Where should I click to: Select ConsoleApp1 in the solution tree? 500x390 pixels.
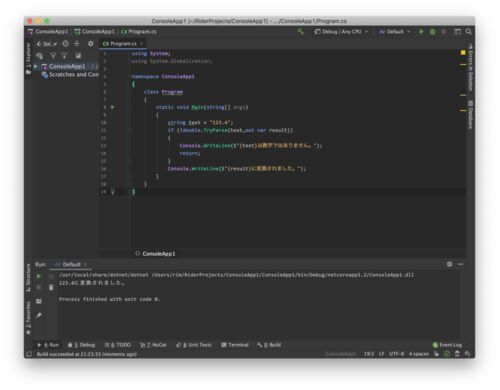(x=67, y=66)
